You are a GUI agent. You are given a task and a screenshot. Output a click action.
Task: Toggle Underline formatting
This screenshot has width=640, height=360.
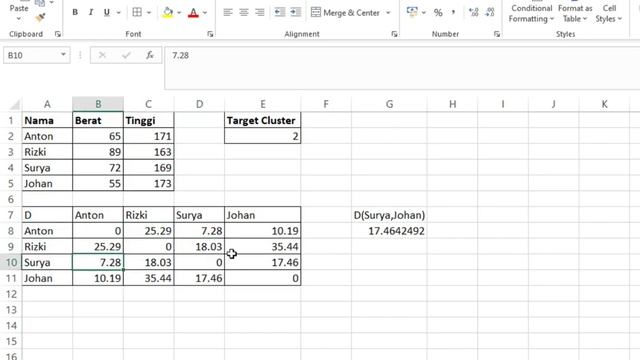point(107,12)
